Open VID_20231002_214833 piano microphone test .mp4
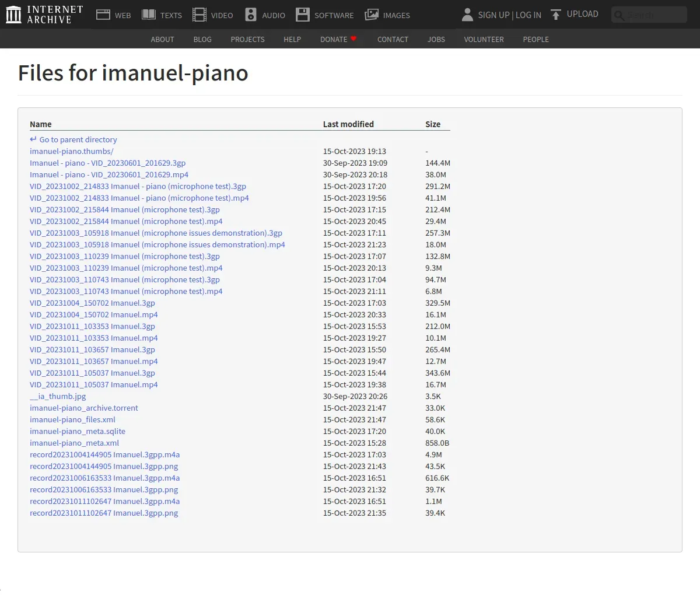700x595 pixels. point(139,198)
